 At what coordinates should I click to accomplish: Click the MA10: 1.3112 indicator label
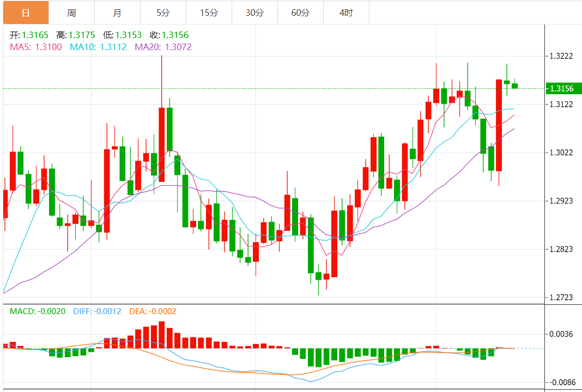pyautogui.click(x=98, y=47)
